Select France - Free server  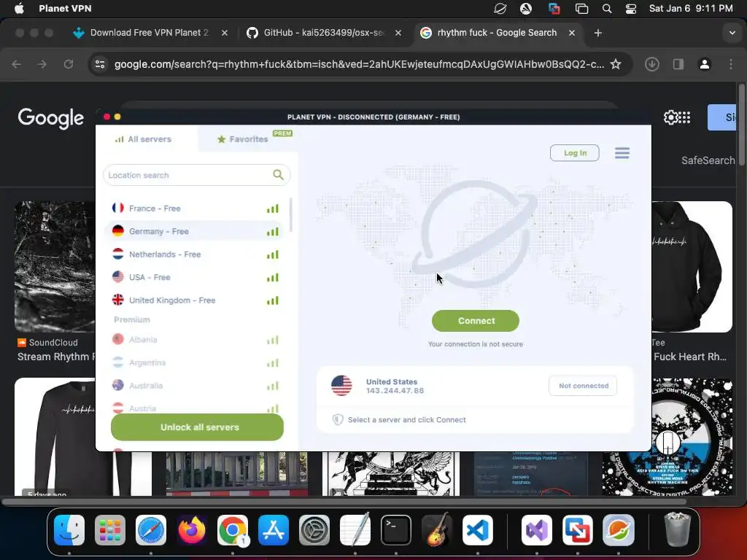196,208
